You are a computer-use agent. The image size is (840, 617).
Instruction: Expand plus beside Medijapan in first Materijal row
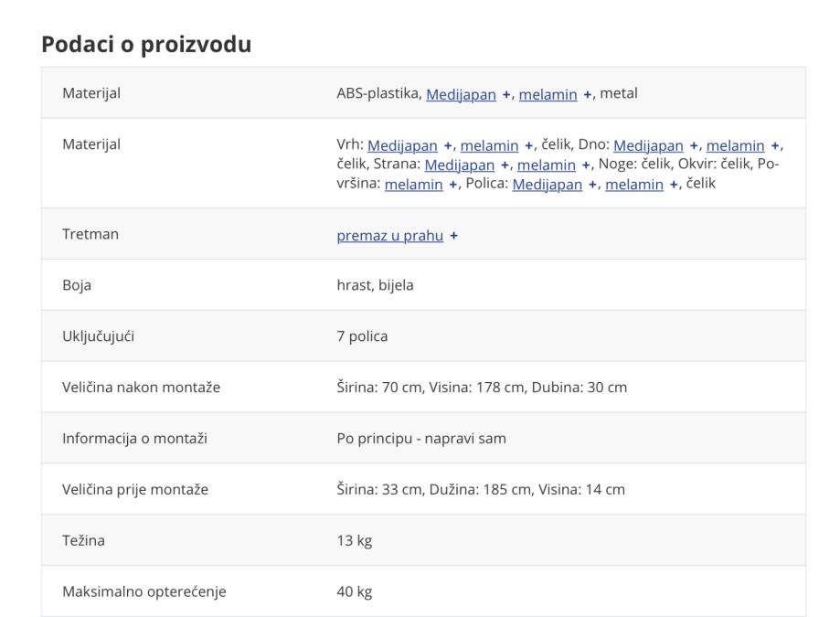[506, 93]
